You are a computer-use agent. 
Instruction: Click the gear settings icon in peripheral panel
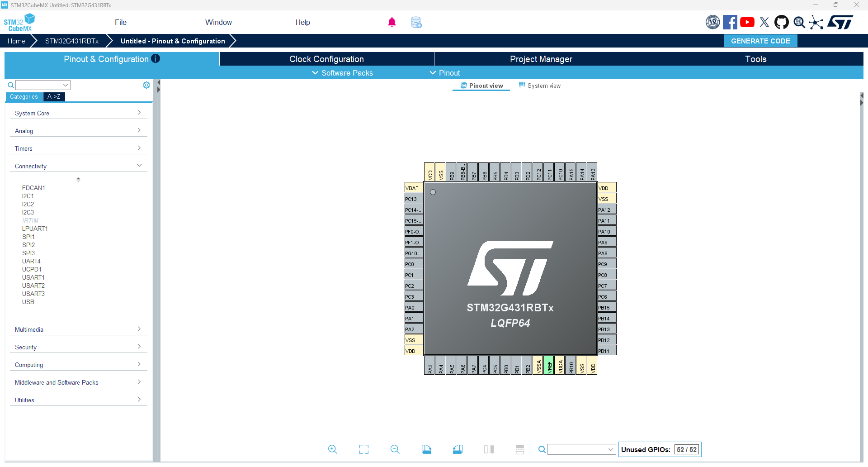pyautogui.click(x=146, y=85)
